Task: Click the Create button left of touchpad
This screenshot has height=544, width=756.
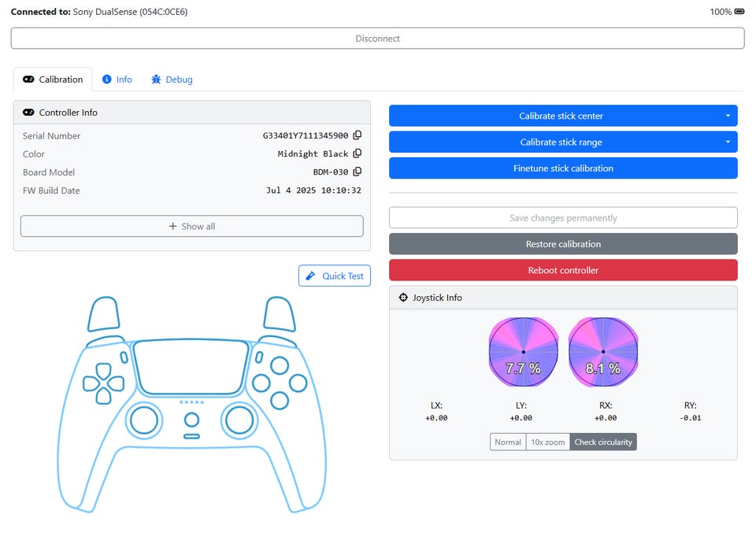Action: 124,357
